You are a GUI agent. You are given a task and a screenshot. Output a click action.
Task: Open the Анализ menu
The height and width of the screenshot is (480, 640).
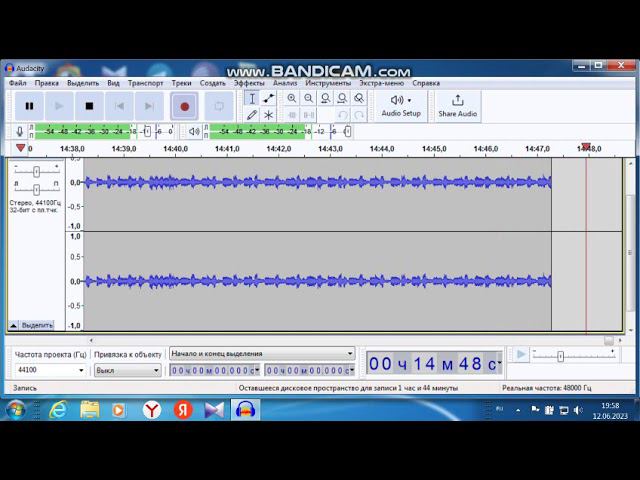click(x=285, y=83)
